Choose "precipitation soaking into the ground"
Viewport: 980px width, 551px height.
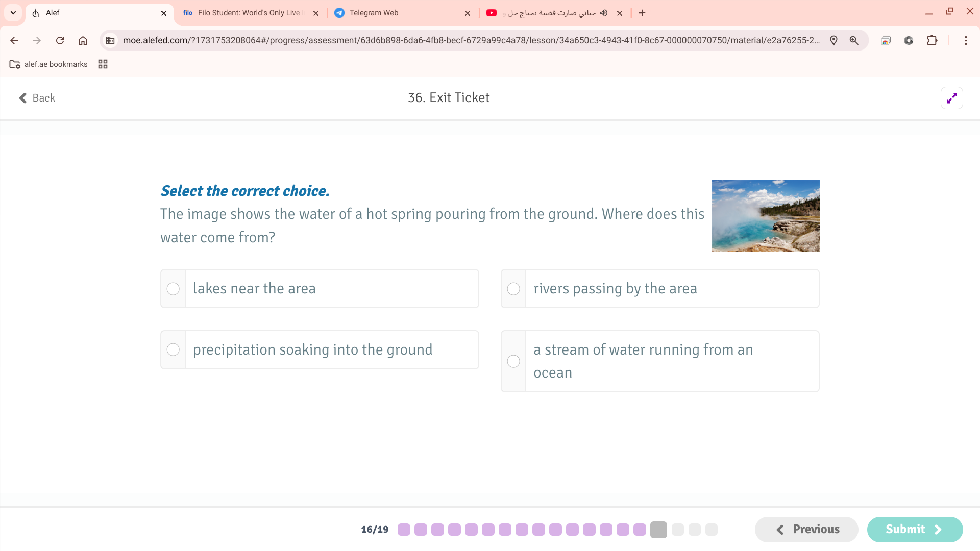click(x=173, y=350)
